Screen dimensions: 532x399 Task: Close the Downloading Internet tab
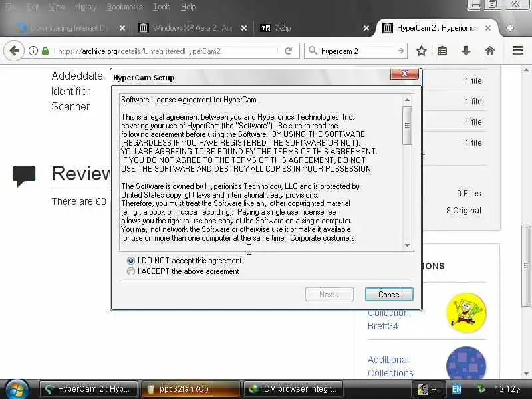pos(122,28)
